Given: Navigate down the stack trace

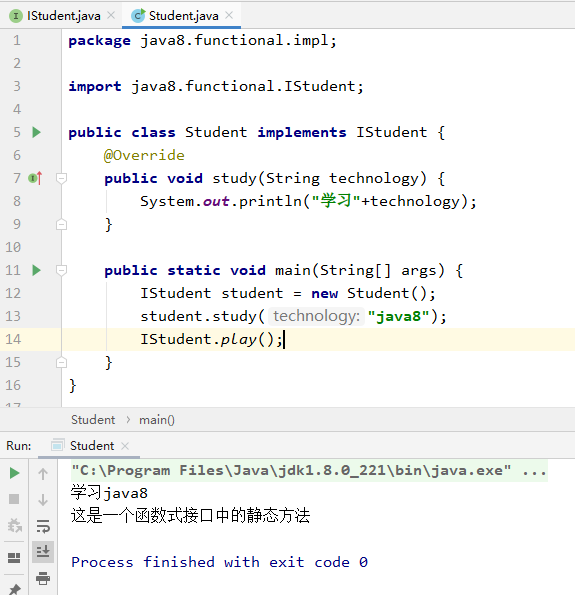Looking at the screenshot, I should (43, 500).
